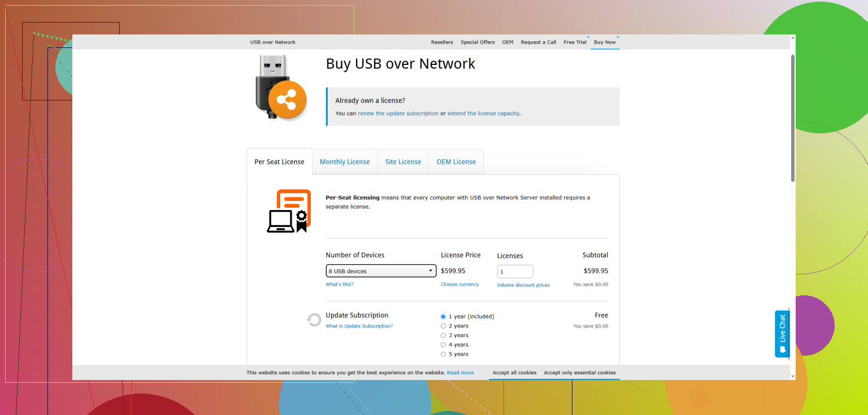The image size is (868, 415).
Task: Select the 5 years update subscription
Action: [x=443, y=354]
